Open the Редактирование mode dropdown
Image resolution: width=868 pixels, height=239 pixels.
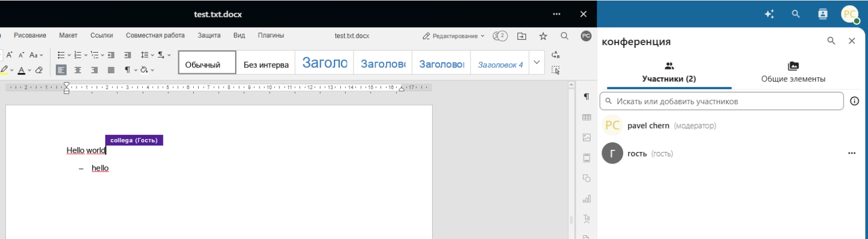point(453,36)
